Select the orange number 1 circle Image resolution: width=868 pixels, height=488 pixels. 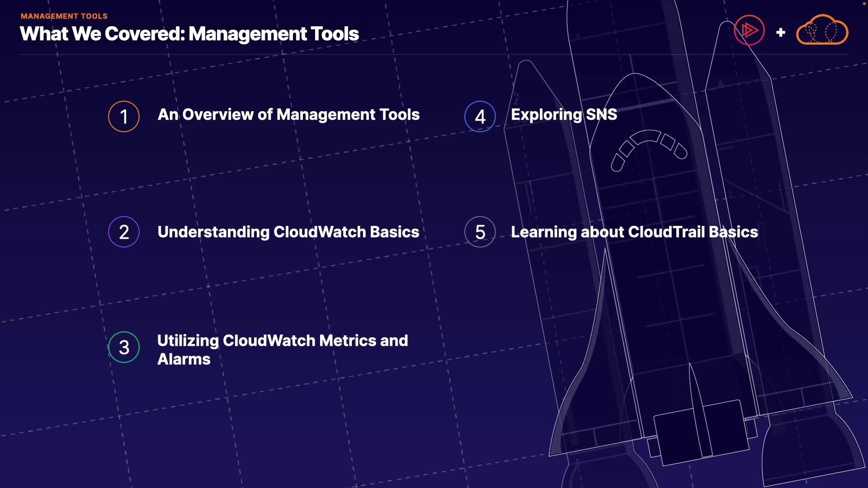click(123, 117)
